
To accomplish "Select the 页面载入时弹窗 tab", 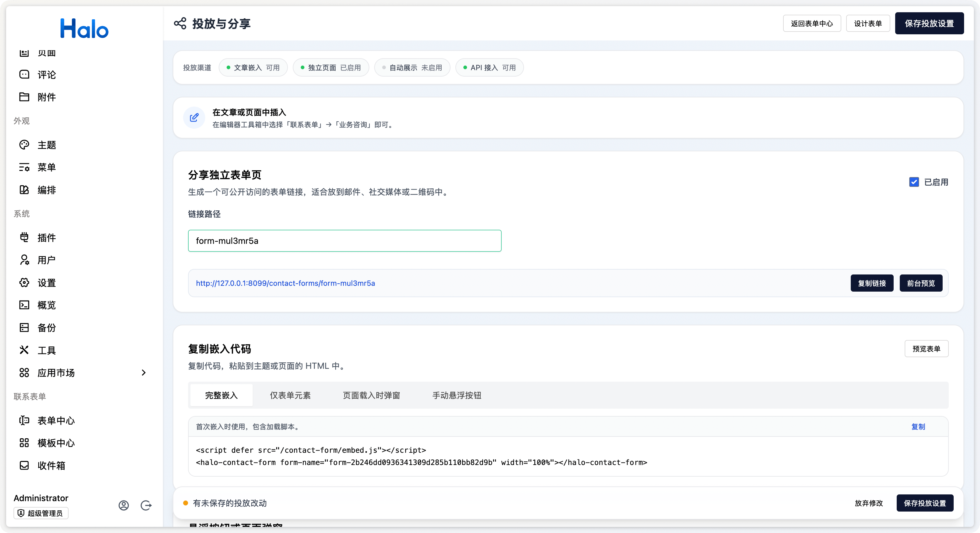I will (x=371, y=395).
